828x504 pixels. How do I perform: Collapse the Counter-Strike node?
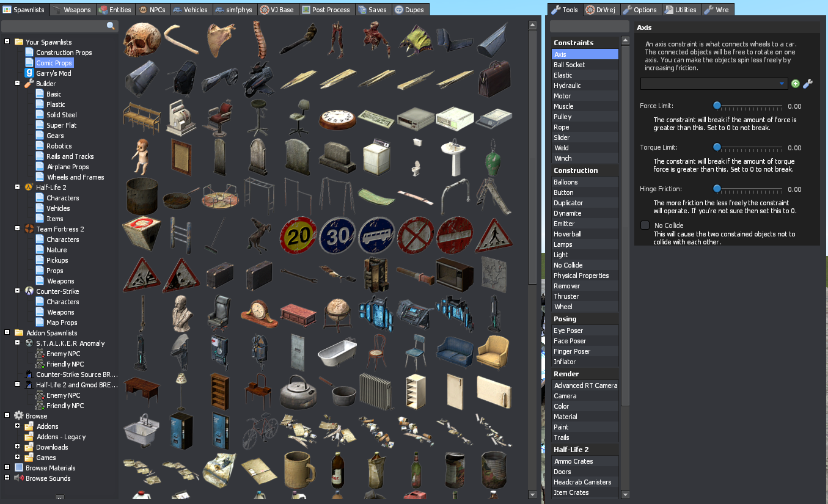[18, 291]
